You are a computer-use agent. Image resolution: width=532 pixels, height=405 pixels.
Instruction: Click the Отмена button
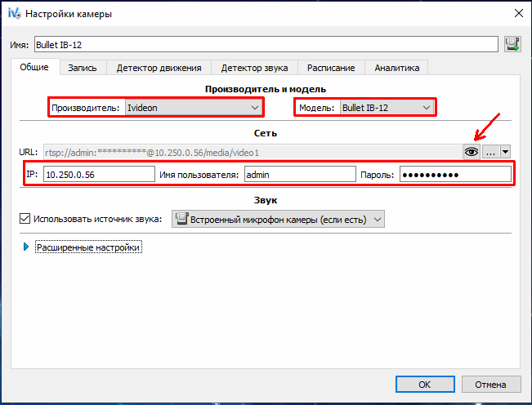click(490, 385)
